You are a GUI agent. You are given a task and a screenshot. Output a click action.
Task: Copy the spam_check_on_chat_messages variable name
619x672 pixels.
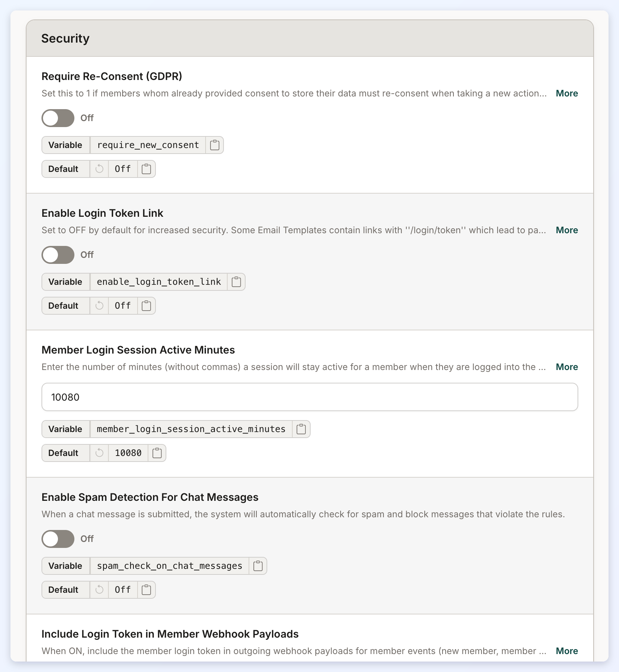(x=258, y=566)
